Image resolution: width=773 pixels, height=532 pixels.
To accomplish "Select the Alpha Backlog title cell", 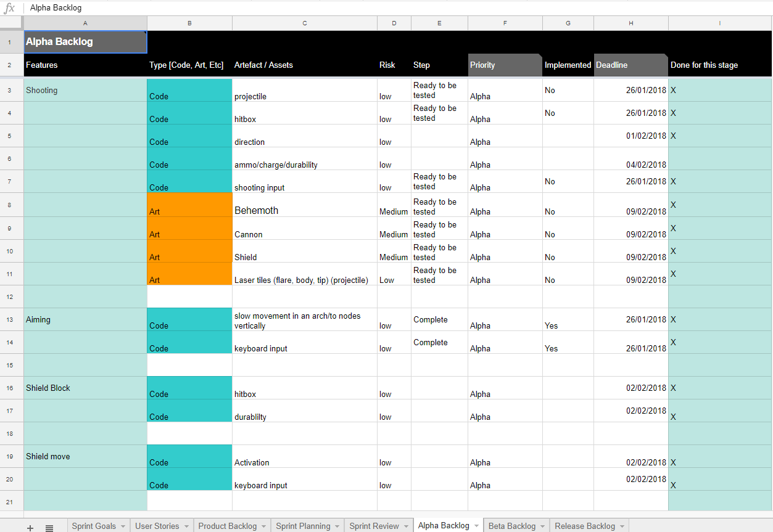I will point(85,42).
